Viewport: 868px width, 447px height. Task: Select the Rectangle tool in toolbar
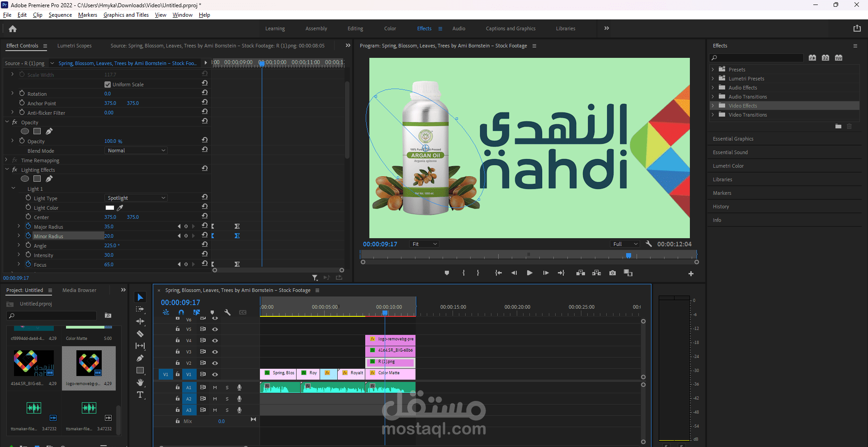pos(140,370)
